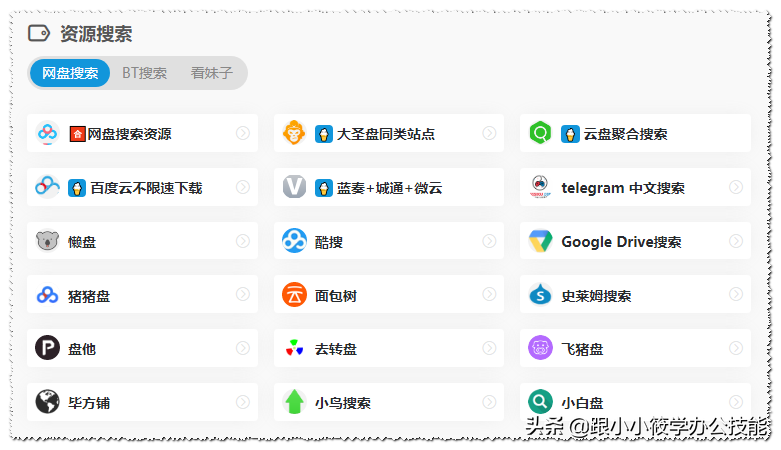This screenshot has width=781, height=450.
Task: Click the arrow chevron on Google Drive搜索 card
Action: click(x=736, y=241)
